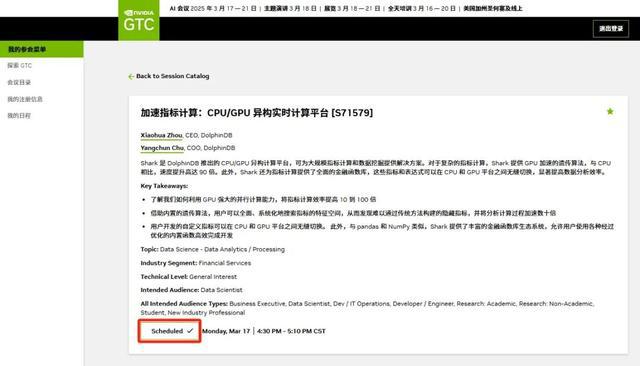Click the '4:30 PM - 5:10 PM CST' time

tap(291, 331)
